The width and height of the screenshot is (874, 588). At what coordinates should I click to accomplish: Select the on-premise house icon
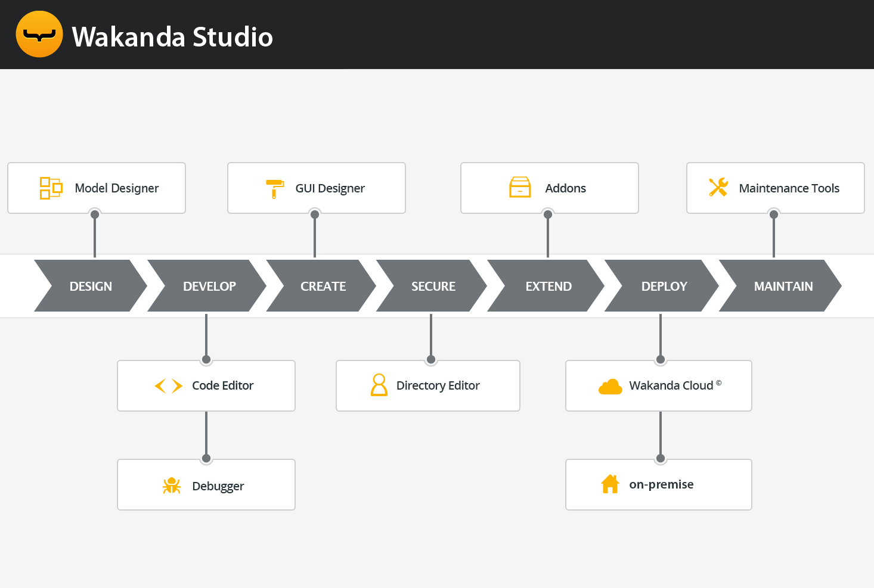(611, 484)
